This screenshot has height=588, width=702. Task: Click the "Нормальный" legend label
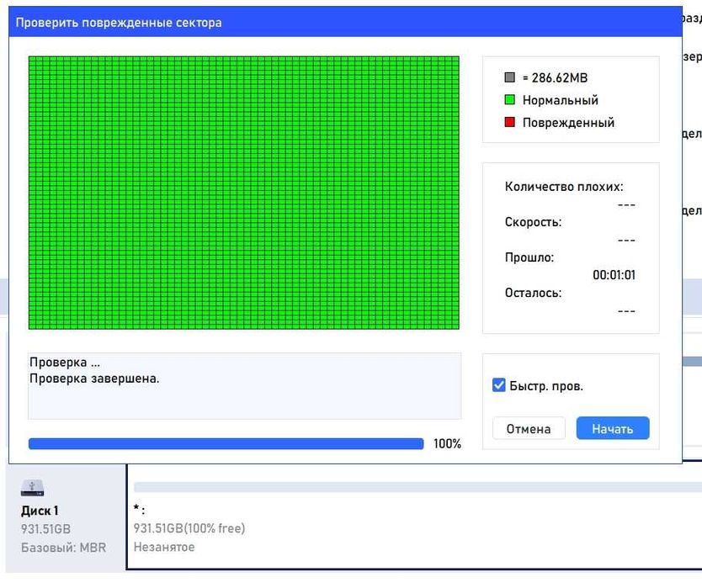(560, 100)
